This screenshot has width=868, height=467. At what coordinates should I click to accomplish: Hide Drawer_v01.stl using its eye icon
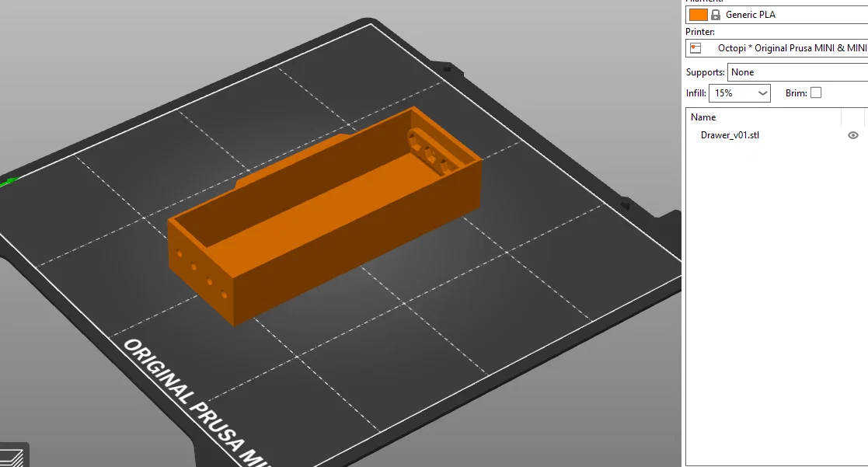[x=852, y=135]
